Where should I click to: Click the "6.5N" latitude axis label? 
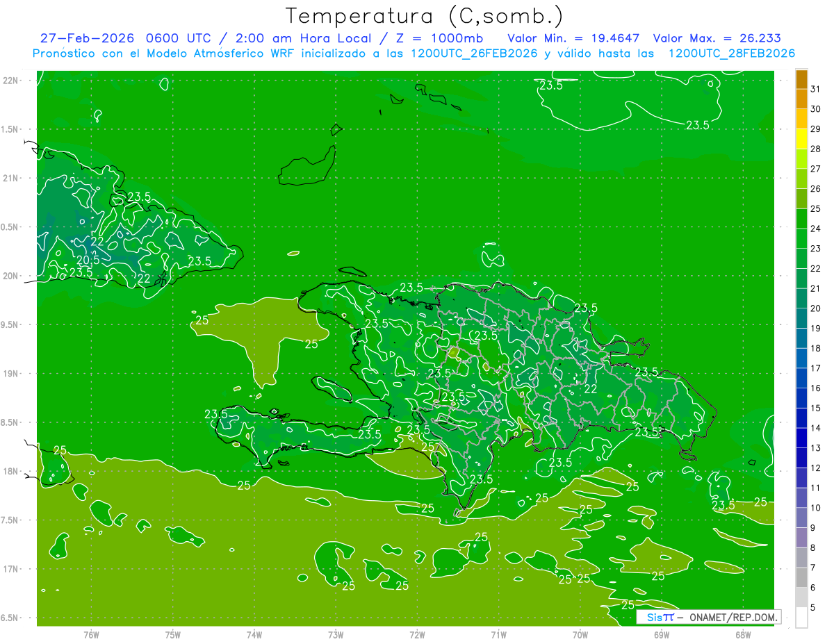[11, 618]
